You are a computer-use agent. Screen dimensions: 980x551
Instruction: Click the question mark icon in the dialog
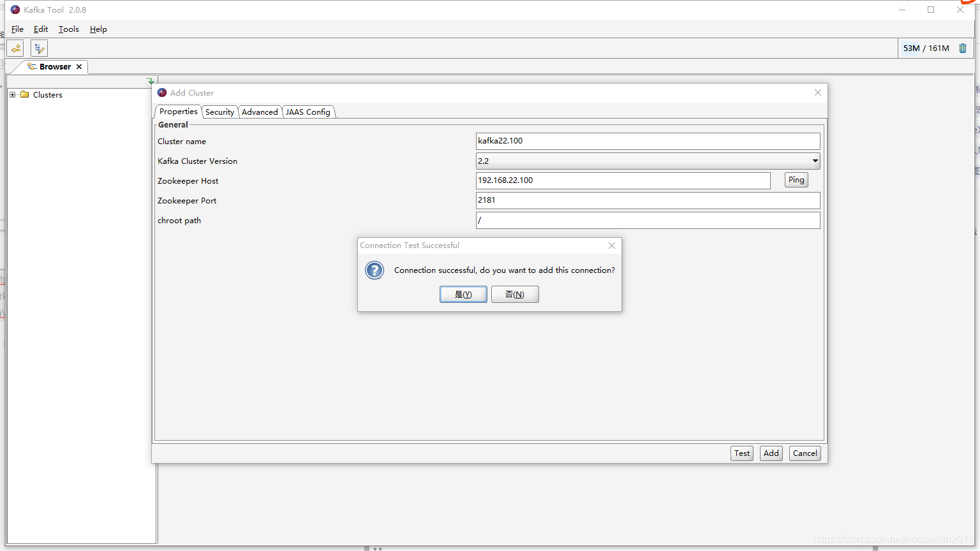coord(375,270)
